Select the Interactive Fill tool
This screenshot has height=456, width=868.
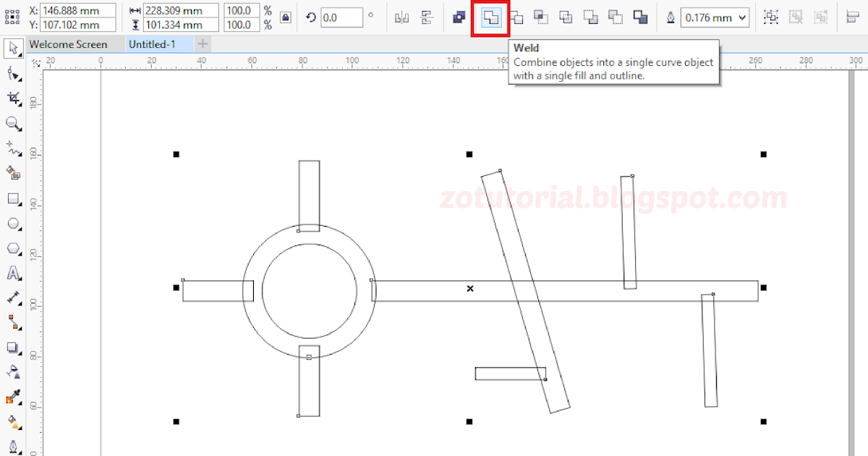(13, 422)
